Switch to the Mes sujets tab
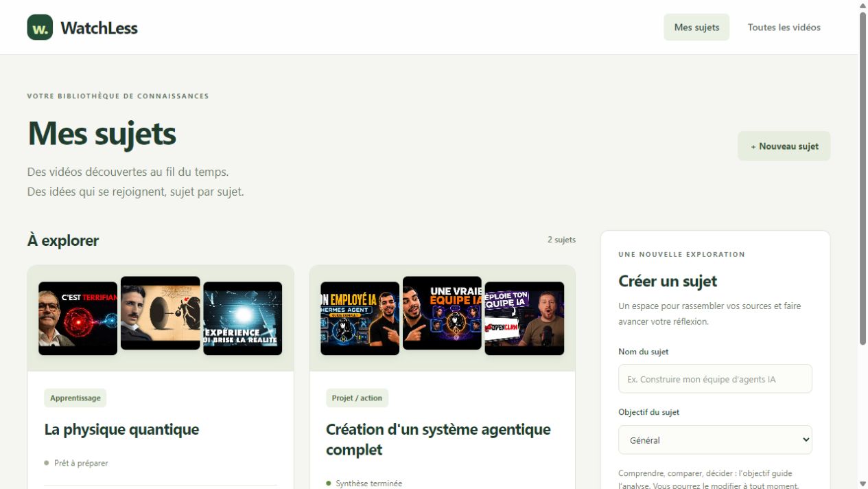Viewport: 868px width, 489px height. click(696, 27)
